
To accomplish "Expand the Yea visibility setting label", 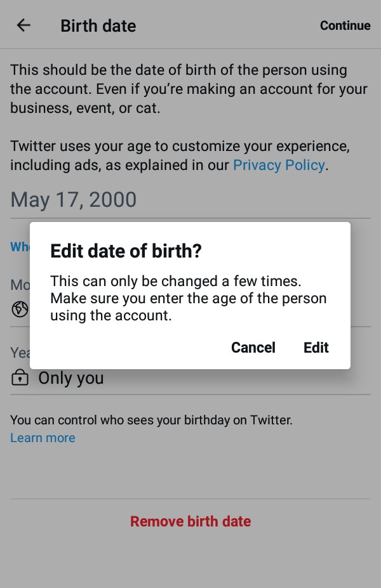I will click(x=20, y=353).
